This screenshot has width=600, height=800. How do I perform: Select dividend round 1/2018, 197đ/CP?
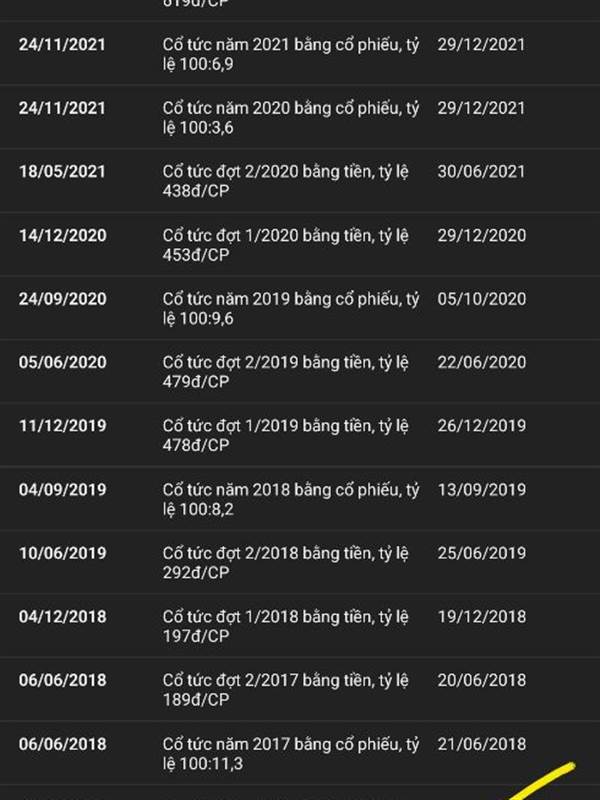(x=300, y=625)
